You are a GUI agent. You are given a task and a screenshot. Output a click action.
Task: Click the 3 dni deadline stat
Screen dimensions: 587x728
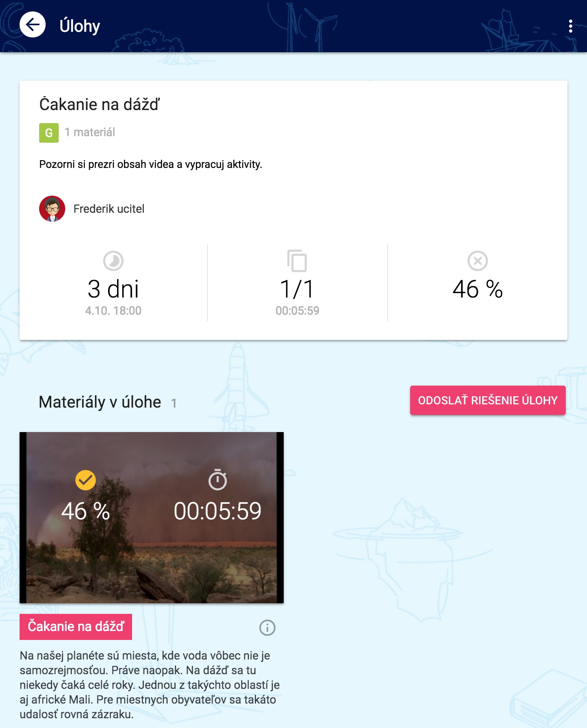[113, 289]
